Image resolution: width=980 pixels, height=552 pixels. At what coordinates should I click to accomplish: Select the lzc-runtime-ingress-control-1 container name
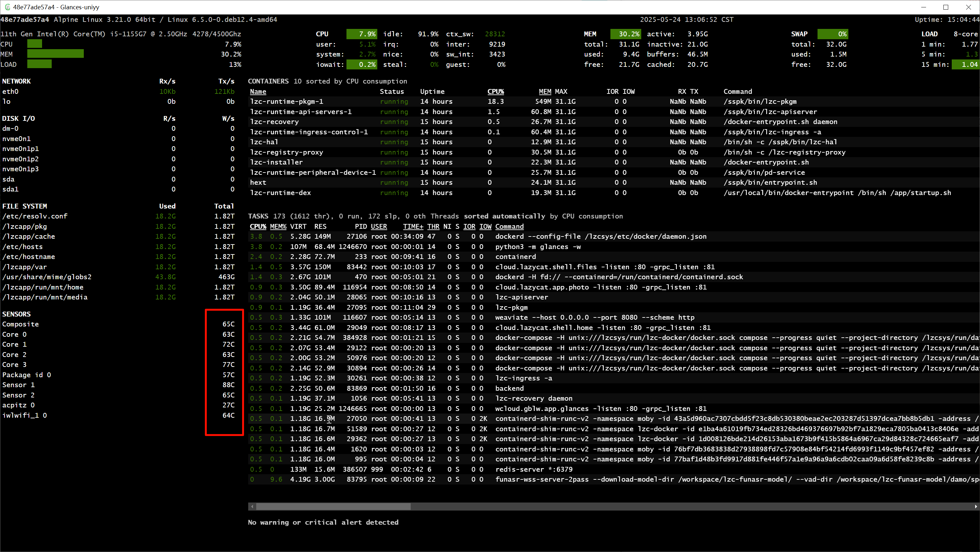[x=309, y=132]
